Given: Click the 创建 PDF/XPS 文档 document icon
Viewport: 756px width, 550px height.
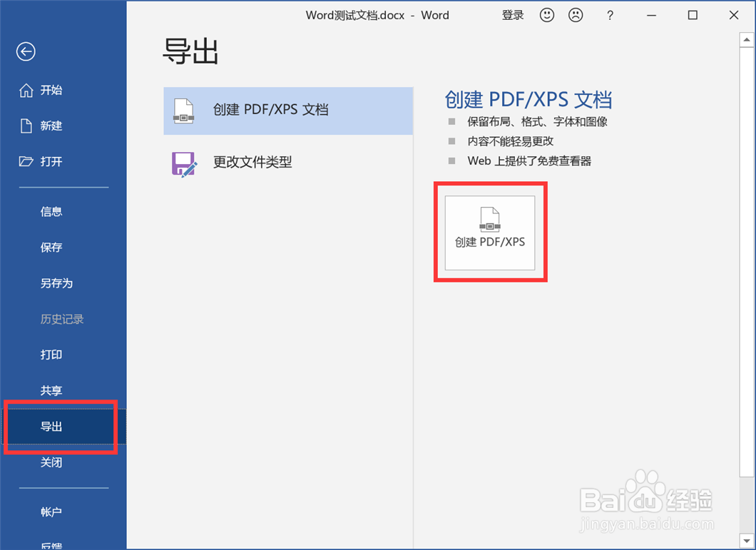Looking at the screenshot, I should (x=184, y=110).
